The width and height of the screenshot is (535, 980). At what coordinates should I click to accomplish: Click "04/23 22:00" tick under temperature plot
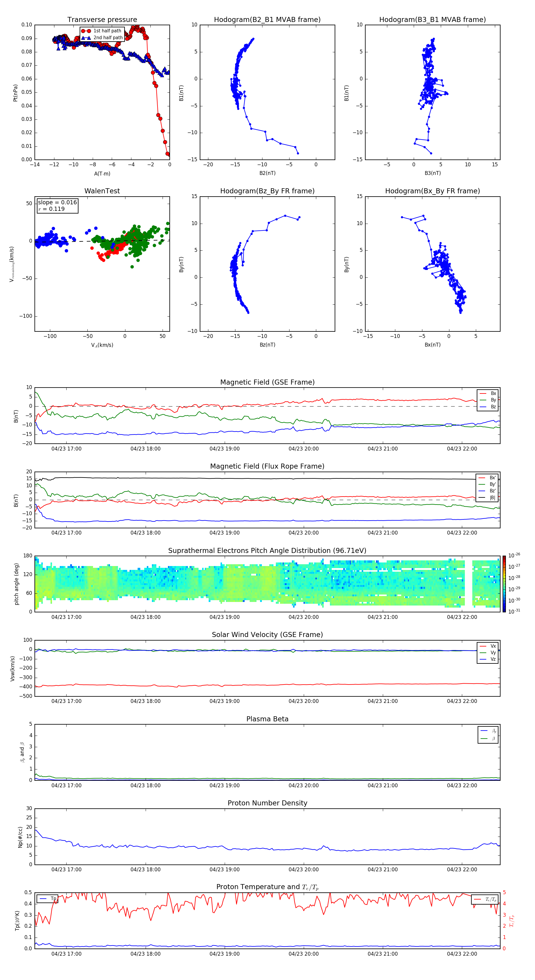tap(462, 954)
